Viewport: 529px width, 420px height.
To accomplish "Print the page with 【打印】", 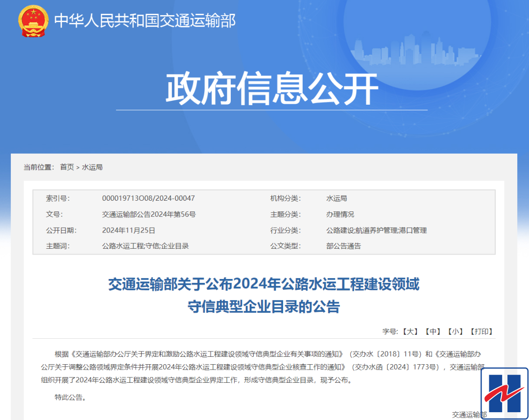I will pyautogui.click(x=481, y=331).
